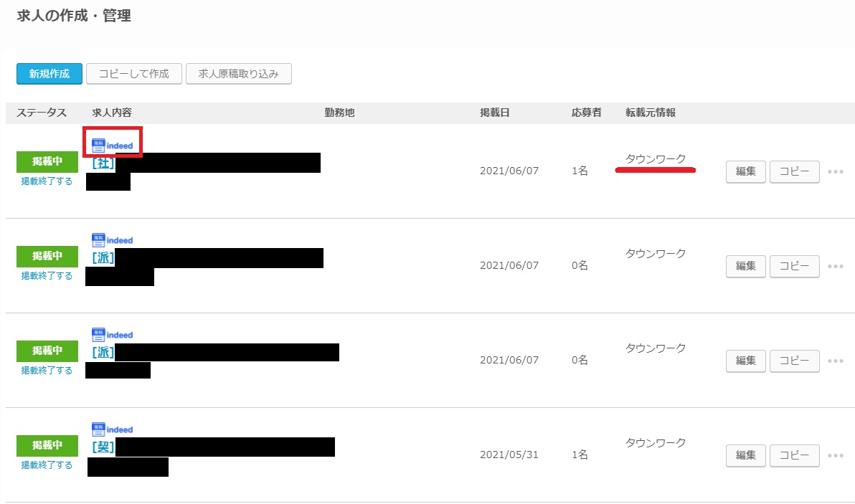Viewport: 855px width, 504px height.
Task: Edit the first job listing
Action: (746, 172)
